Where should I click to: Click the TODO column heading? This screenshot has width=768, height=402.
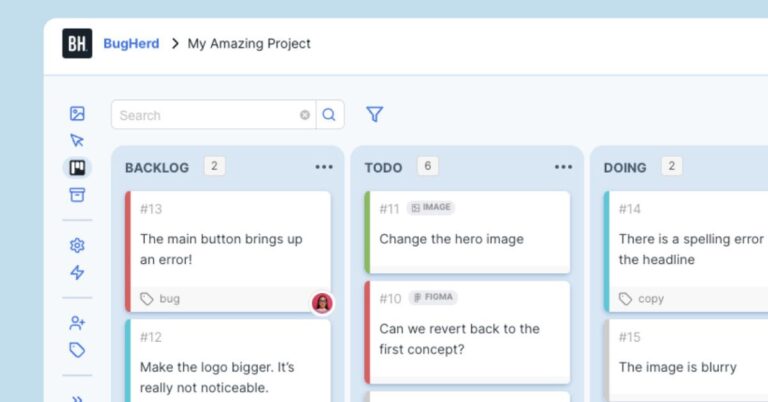point(383,168)
